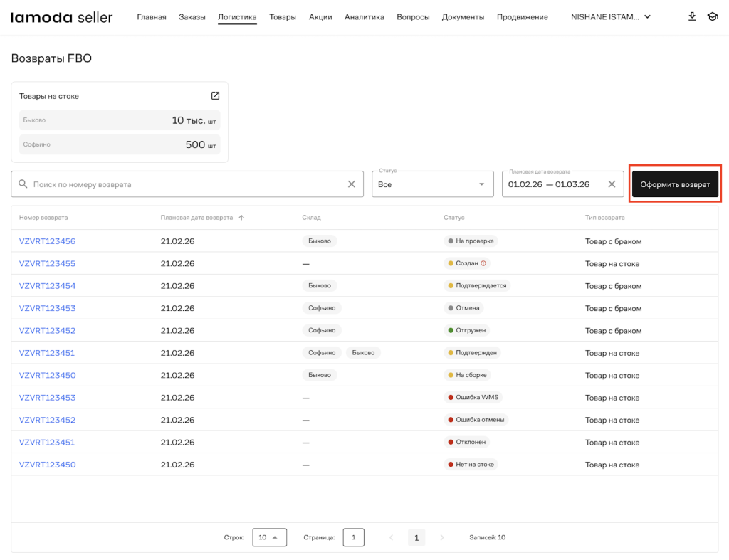Viewport: 729px width, 560px height.
Task: Open return with Нет на стоке status
Action: [47, 464]
